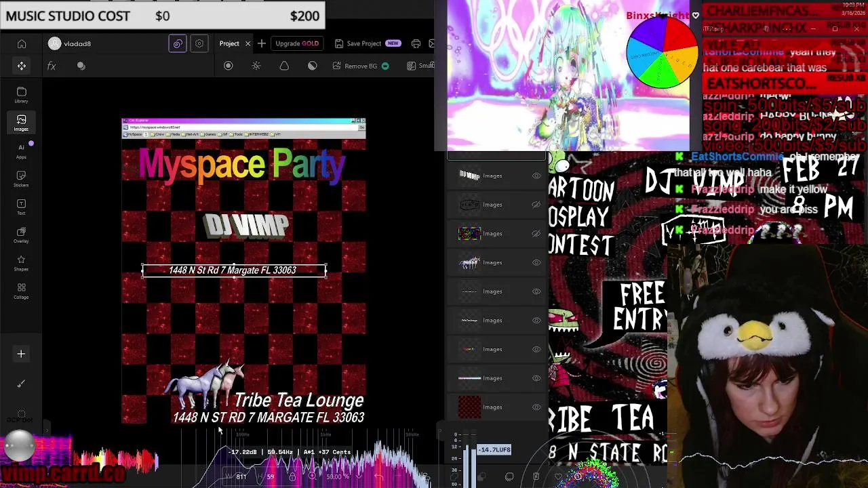
Task: Click Save Project
Action: (x=368, y=43)
